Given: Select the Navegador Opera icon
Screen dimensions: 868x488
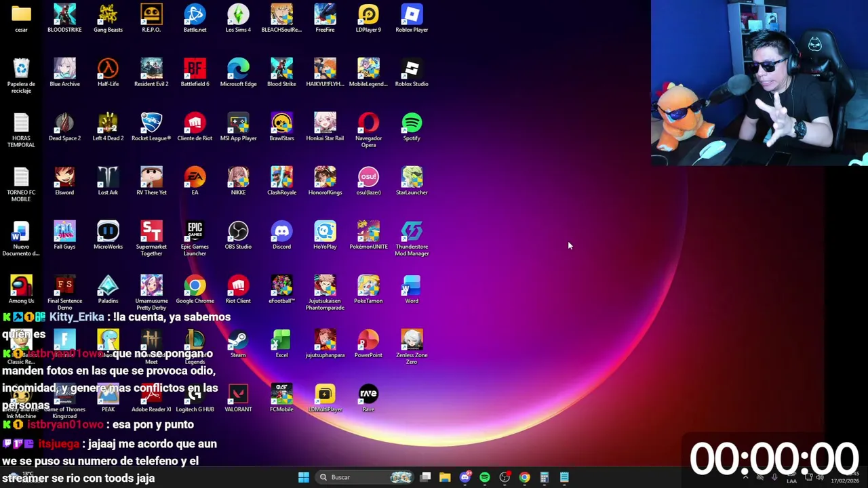Looking at the screenshot, I should coord(368,129).
